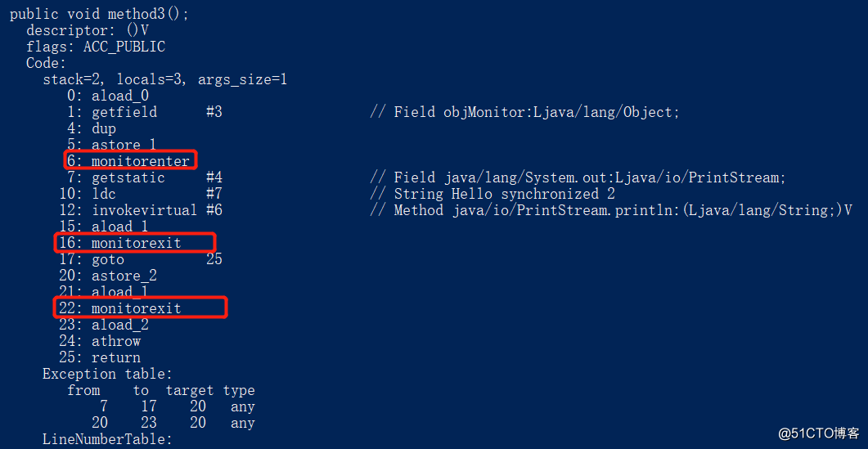
Task: Click the ACC_PUBLIC flags text
Action: click(x=124, y=47)
